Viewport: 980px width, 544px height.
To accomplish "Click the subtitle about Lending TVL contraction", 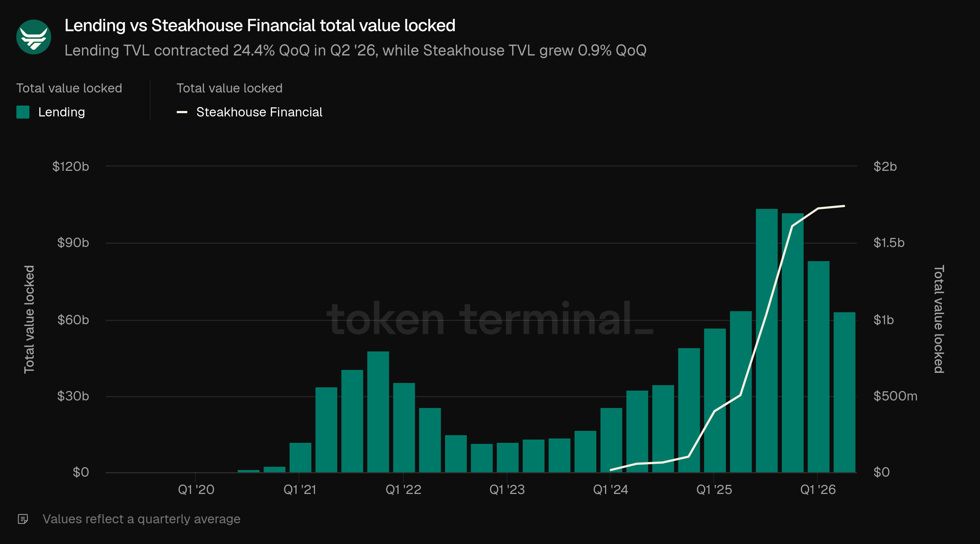I will (x=355, y=50).
